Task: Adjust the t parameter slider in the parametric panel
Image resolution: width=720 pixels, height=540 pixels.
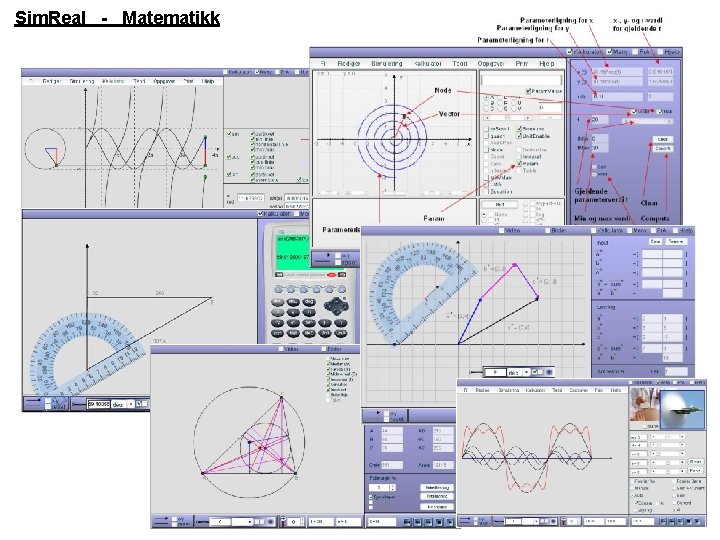Action: pyautogui.click(x=648, y=121)
